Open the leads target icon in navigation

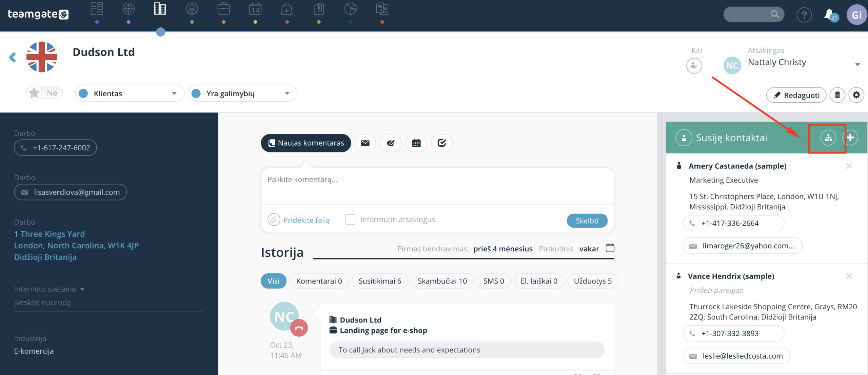point(129,9)
